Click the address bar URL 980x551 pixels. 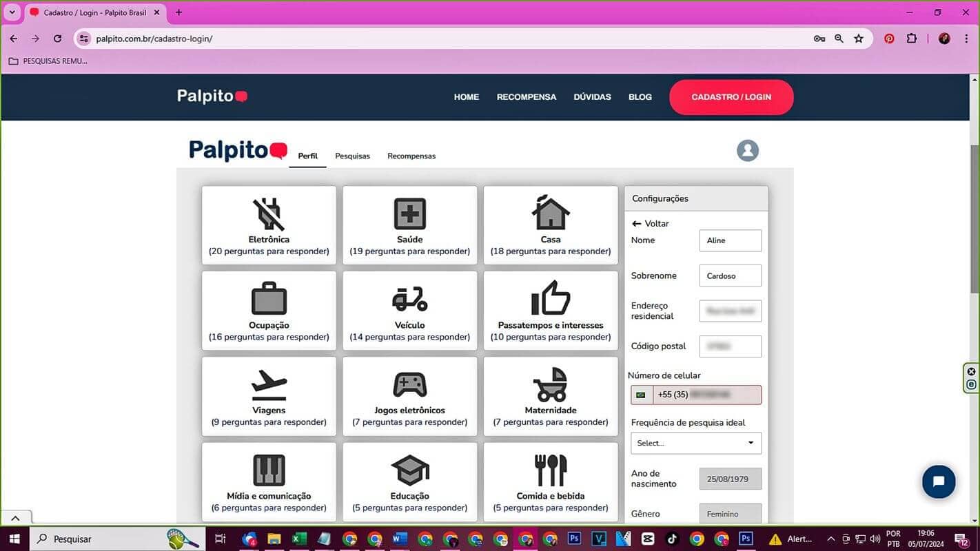point(154,39)
